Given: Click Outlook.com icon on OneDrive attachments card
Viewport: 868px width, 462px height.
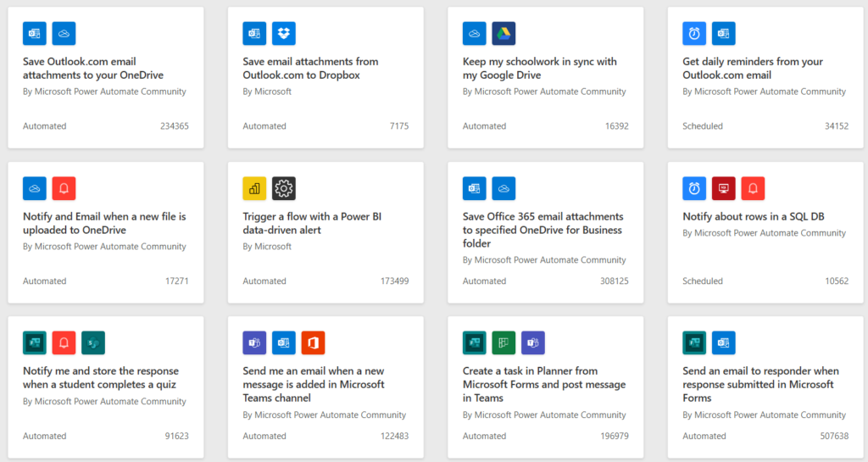Looking at the screenshot, I should [x=34, y=33].
